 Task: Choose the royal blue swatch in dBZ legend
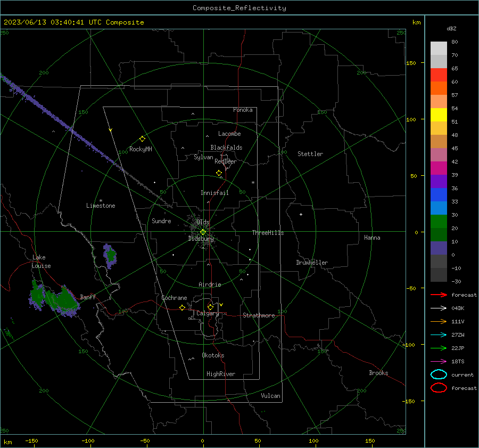439,195
